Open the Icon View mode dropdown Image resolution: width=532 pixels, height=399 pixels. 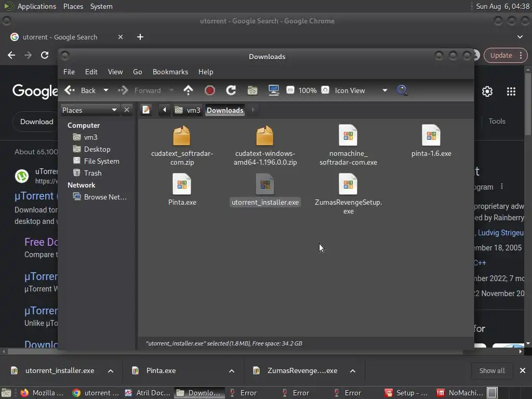[x=361, y=90]
